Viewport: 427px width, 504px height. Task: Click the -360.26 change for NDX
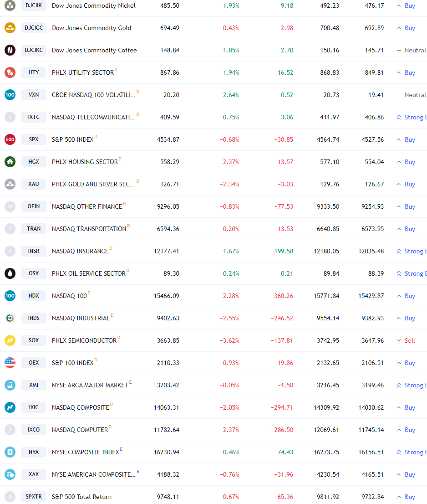coord(282,296)
